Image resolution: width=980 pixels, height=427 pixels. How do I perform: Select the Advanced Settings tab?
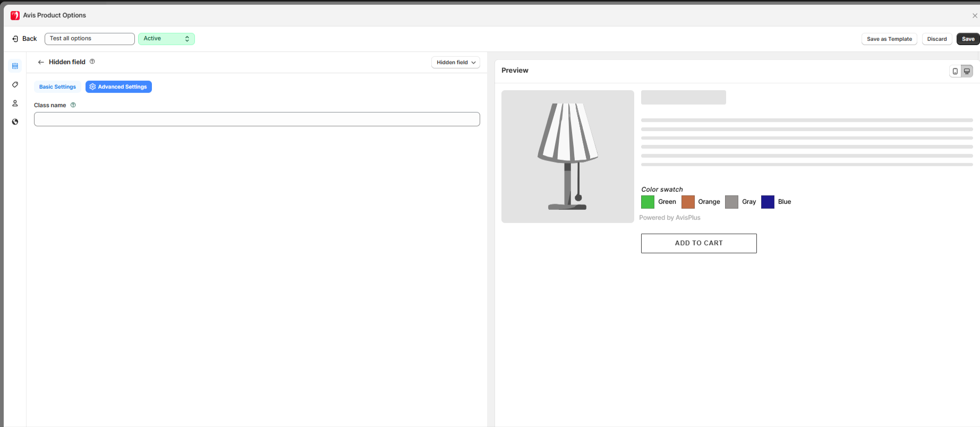pos(118,87)
